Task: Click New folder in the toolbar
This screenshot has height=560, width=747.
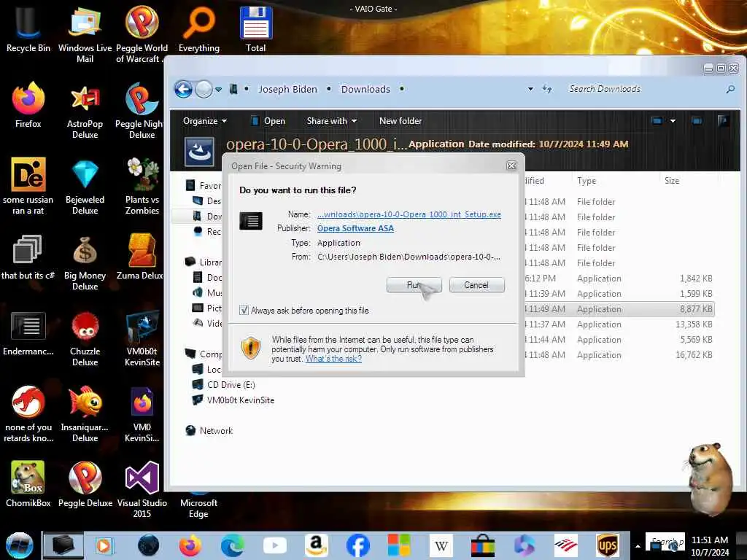Action: click(x=400, y=121)
